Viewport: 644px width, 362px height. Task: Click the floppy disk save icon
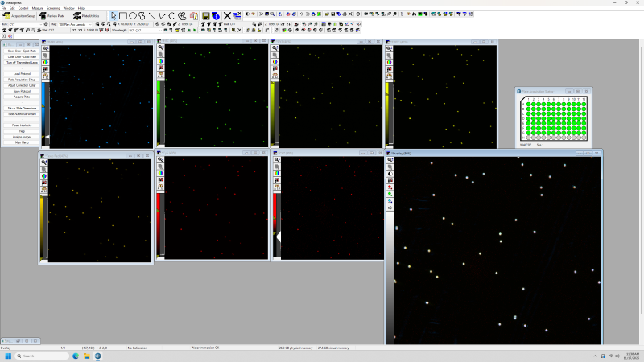pos(206,15)
